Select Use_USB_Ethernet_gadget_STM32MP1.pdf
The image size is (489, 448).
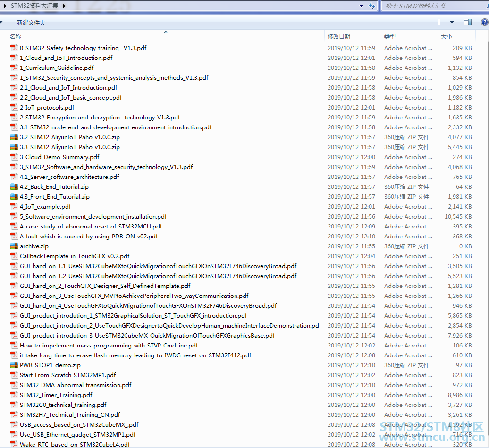[78, 435]
